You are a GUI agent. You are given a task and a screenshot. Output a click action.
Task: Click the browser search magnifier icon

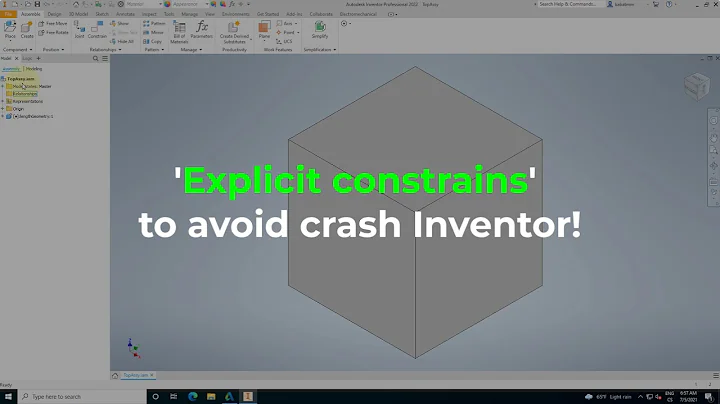96,58
